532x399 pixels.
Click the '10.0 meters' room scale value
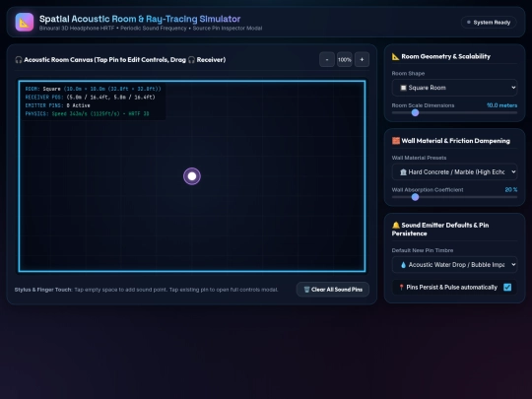[501, 105]
